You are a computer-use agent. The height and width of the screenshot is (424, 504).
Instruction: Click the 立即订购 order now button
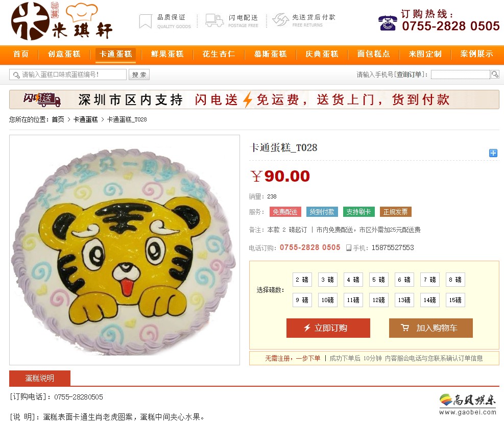pyautogui.click(x=328, y=328)
